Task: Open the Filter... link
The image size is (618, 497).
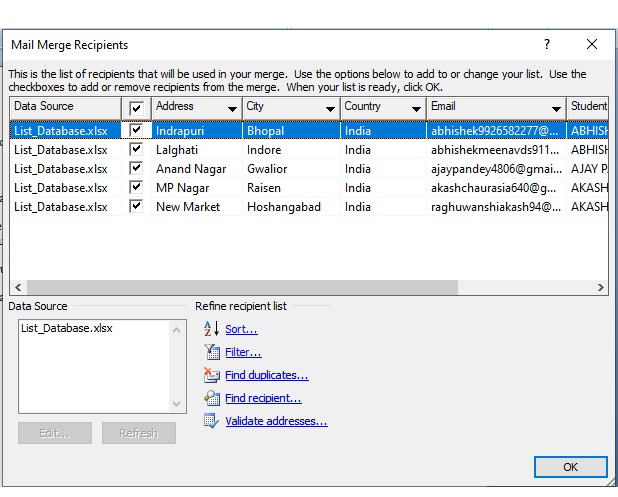Action: (x=243, y=352)
